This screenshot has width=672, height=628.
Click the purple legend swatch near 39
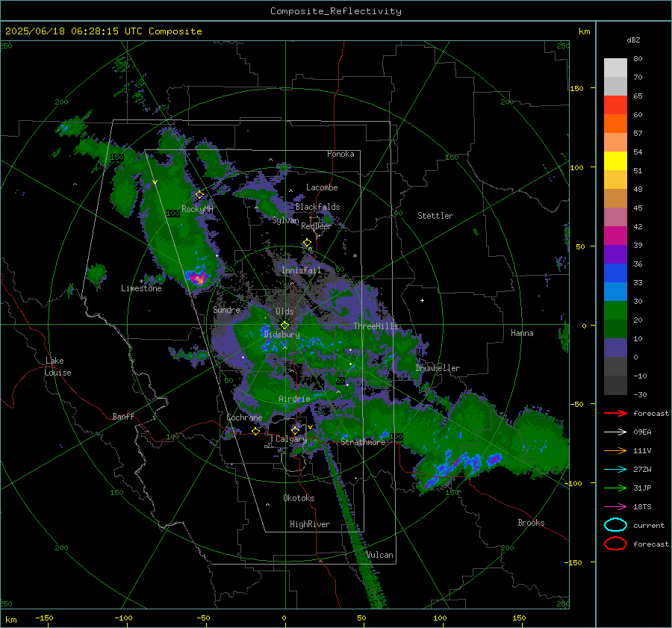[x=615, y=255]
